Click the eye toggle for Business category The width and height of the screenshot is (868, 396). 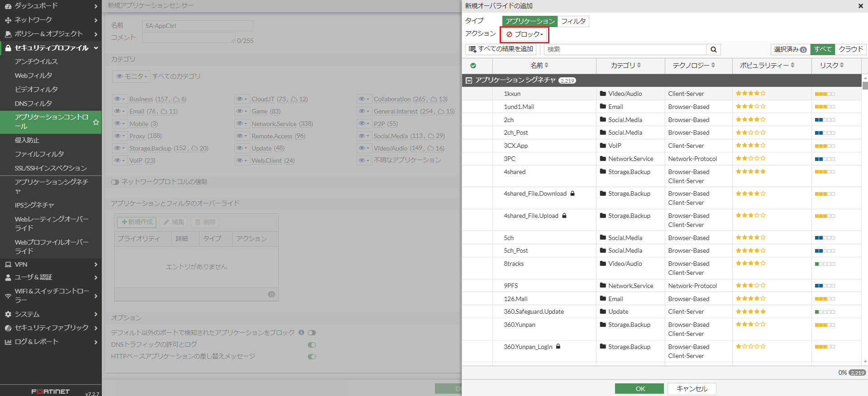coord(119,99)
